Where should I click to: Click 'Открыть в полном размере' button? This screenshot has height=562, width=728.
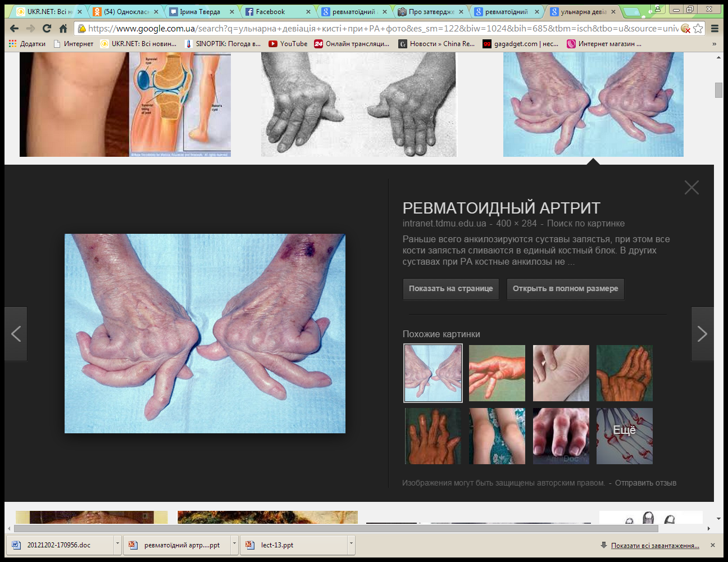tap(565, 289)
